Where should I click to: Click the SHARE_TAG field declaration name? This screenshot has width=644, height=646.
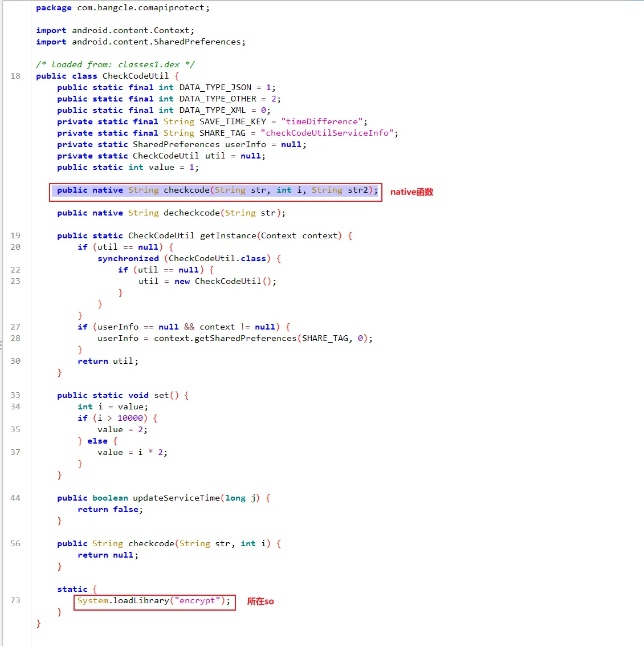222,133
